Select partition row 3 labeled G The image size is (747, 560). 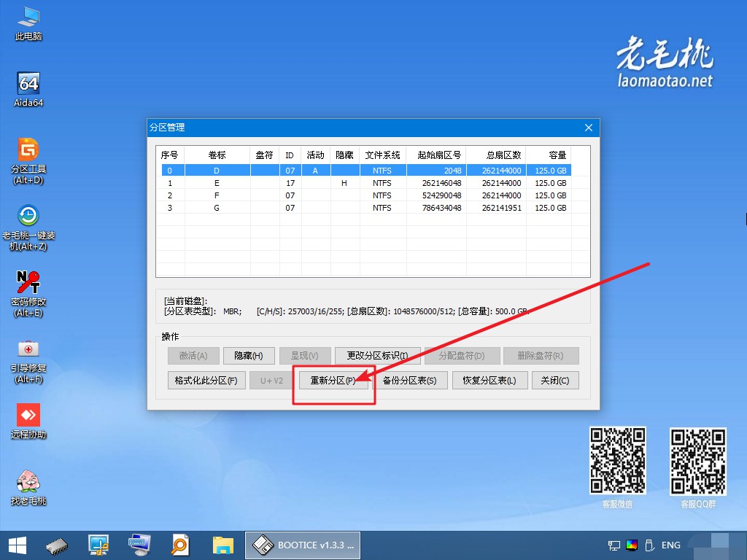pyautogui.click(x=366, y=208)
